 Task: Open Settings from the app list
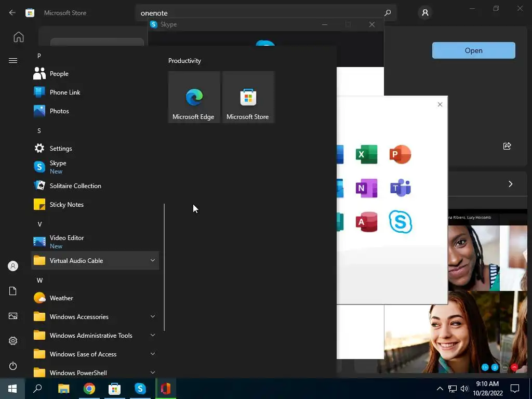95,148
